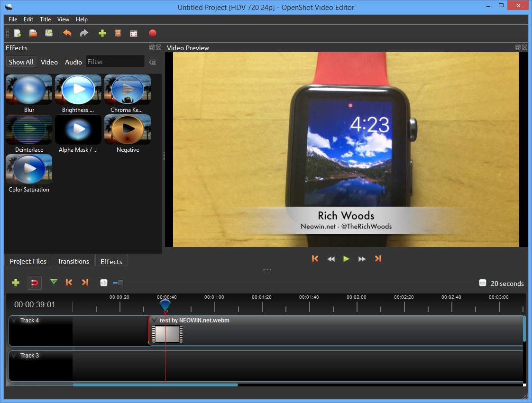Jump to end of video preview
Screen dimensions: 532x403
point(378,258)
